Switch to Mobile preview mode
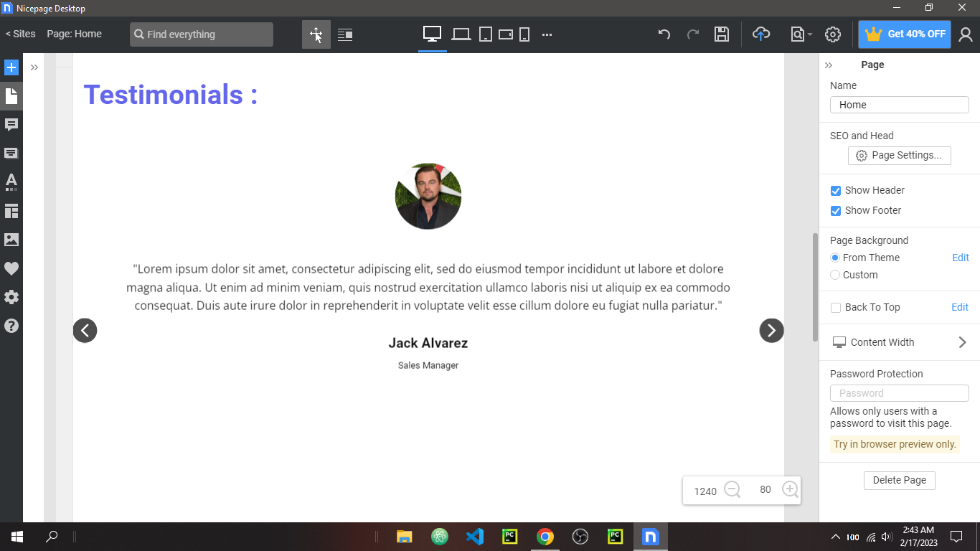Viewport: 980px width, 551px height. (524, 34)
